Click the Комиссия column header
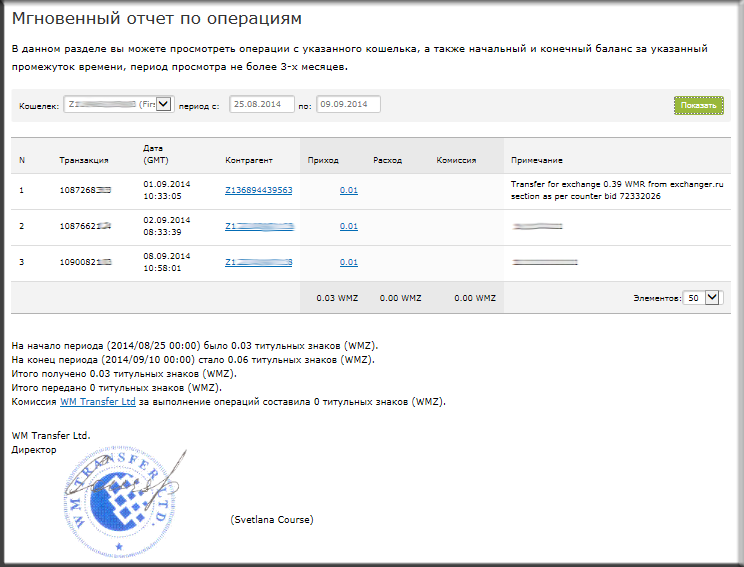 tap(456, 160)
